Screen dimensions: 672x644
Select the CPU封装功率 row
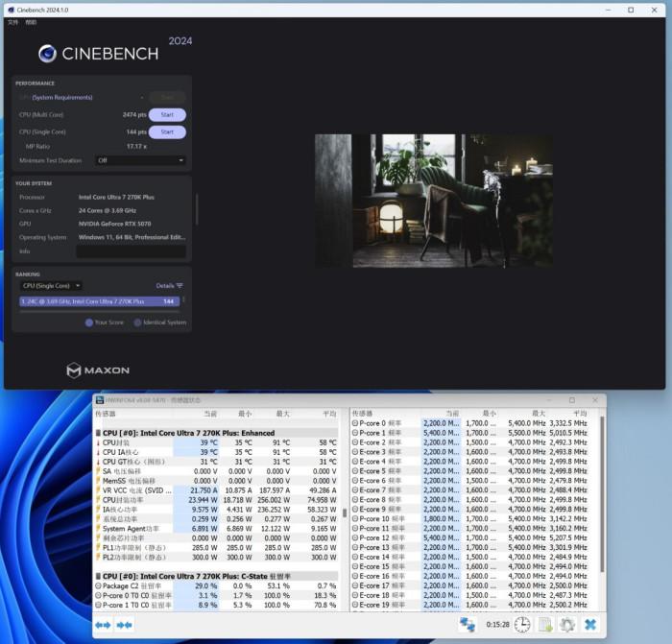[216, 500]
